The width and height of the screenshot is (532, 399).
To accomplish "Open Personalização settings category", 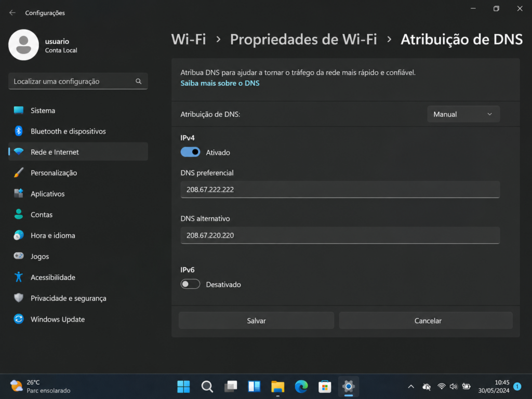I will (x=78, y=172).
